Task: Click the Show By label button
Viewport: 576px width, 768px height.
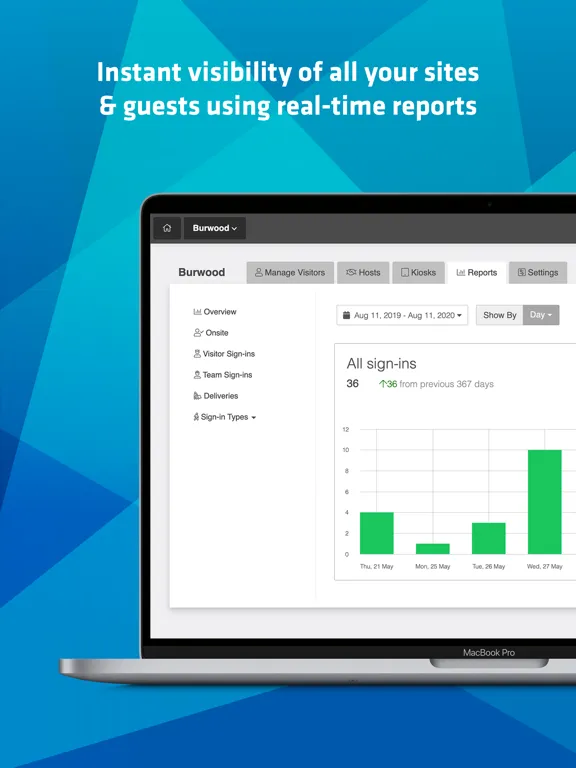Action: [x=500, y=315]
